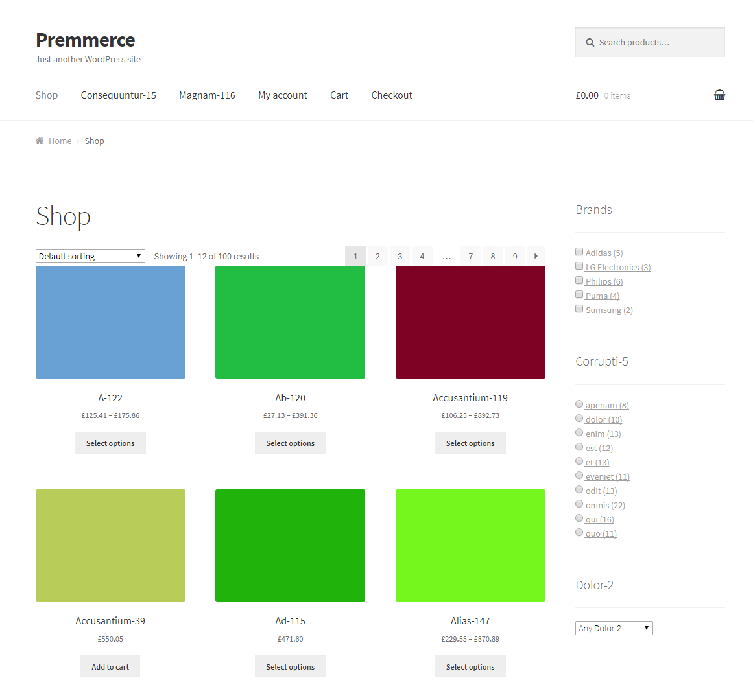Open the £0.00 cart total link
Screen dimensions: 753x700
(x=587, y=95)
